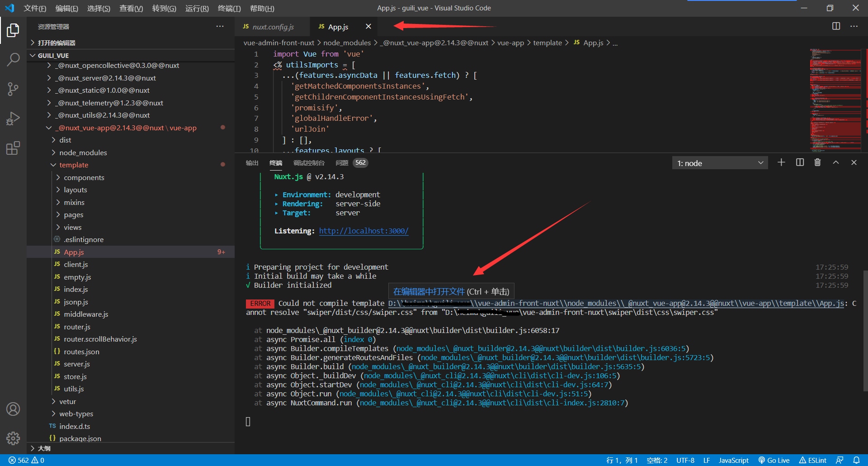Expand the @nuxt_utils@2.14.3 folder
The height and width of the screenshot is (466, 868).
pos(131,115)
